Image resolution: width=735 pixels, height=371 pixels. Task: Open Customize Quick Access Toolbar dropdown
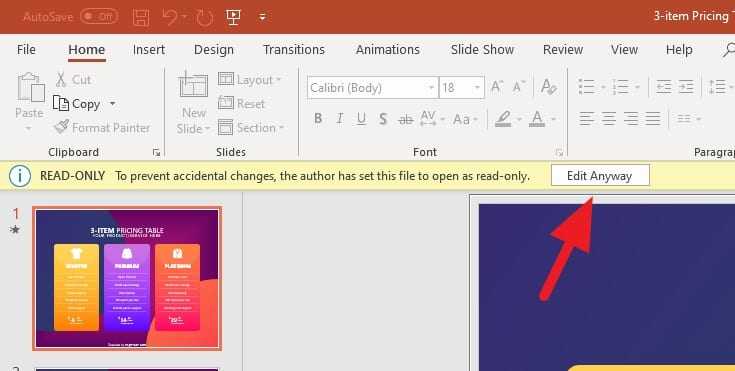(262, 17)
